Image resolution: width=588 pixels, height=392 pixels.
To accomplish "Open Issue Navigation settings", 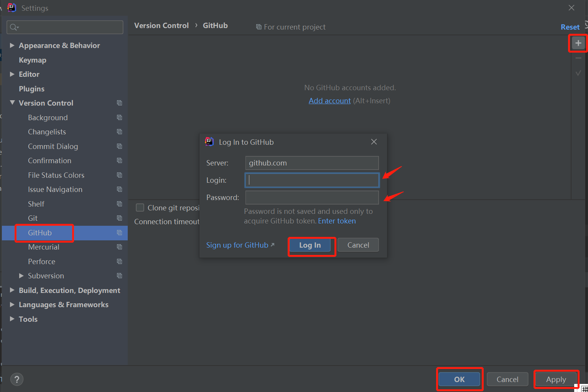I will point(55,189).
